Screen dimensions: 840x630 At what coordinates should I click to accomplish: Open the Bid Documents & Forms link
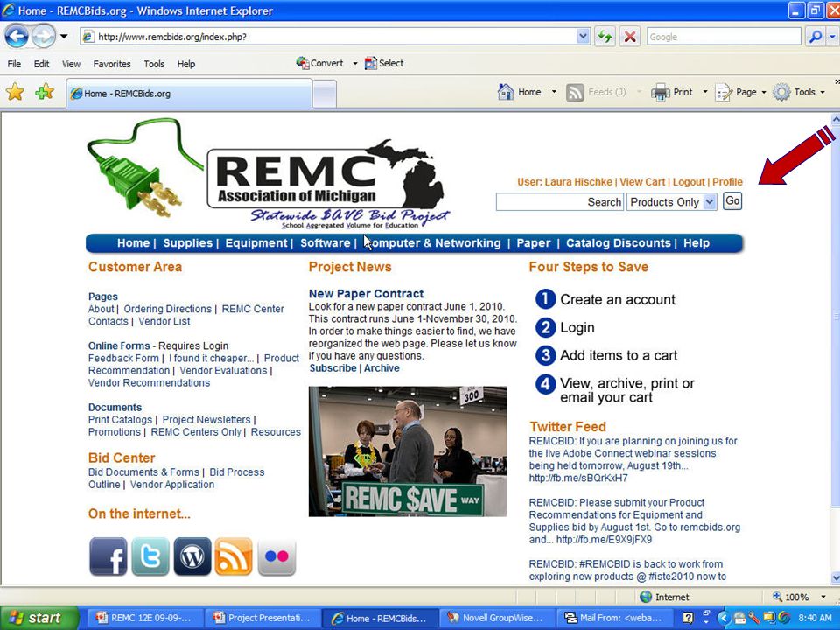click(143, 472)
